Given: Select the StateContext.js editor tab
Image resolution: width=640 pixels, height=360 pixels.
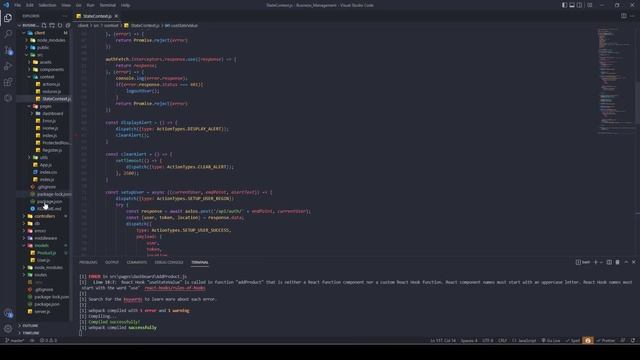Looking at the screenshot, I should (96, 16).
